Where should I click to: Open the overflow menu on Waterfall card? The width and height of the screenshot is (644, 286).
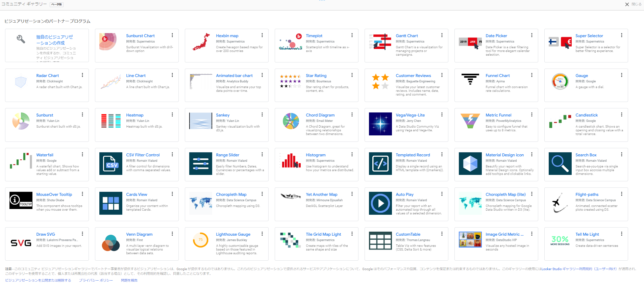[x=82, y=155]
